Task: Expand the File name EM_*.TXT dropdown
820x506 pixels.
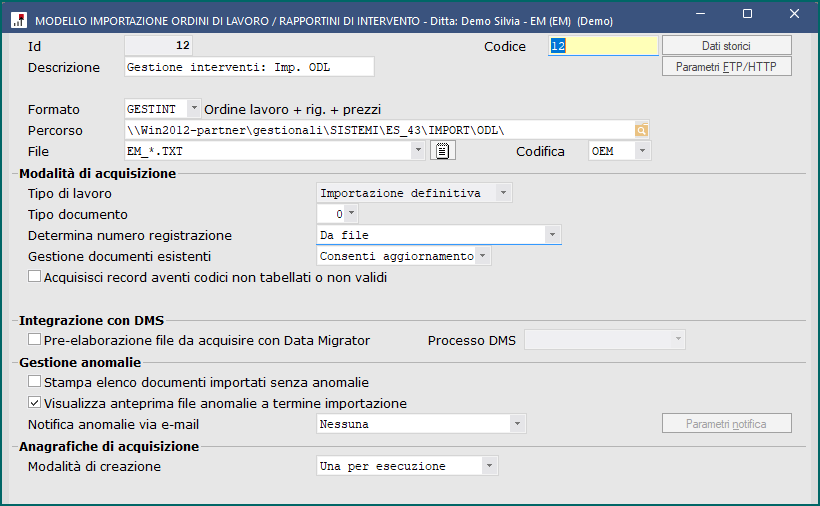Action: 418,151
